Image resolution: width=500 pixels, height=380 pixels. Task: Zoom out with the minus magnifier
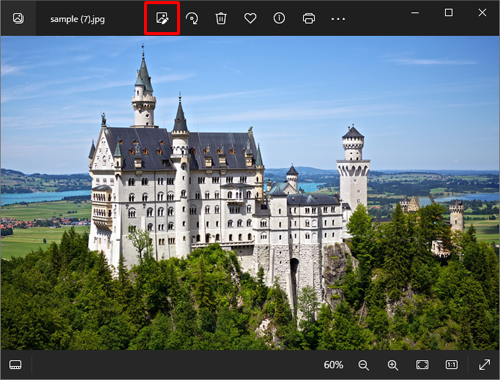[363, 365]
